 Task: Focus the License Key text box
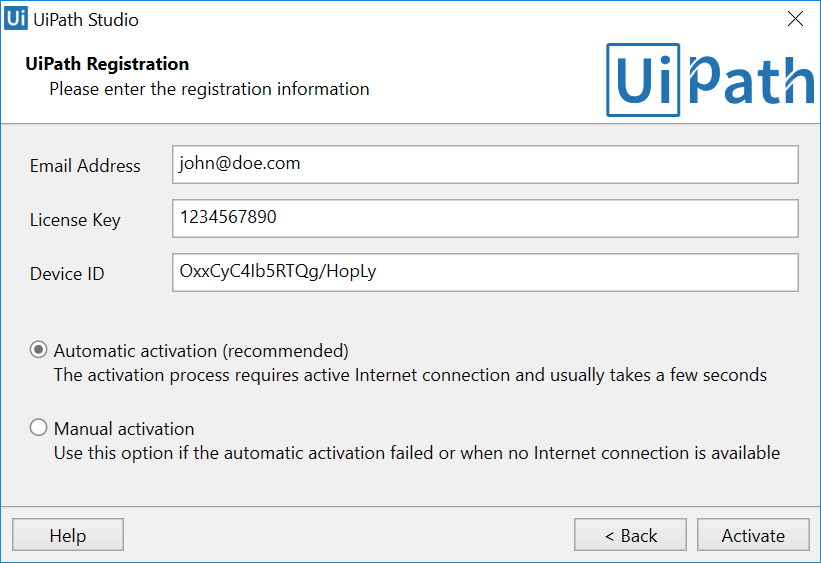pyautogui.click(x=485, y=218)
